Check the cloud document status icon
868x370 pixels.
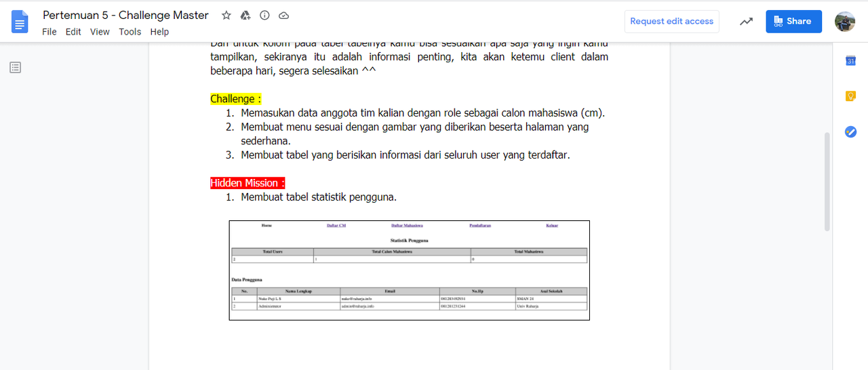coord(284,15)
